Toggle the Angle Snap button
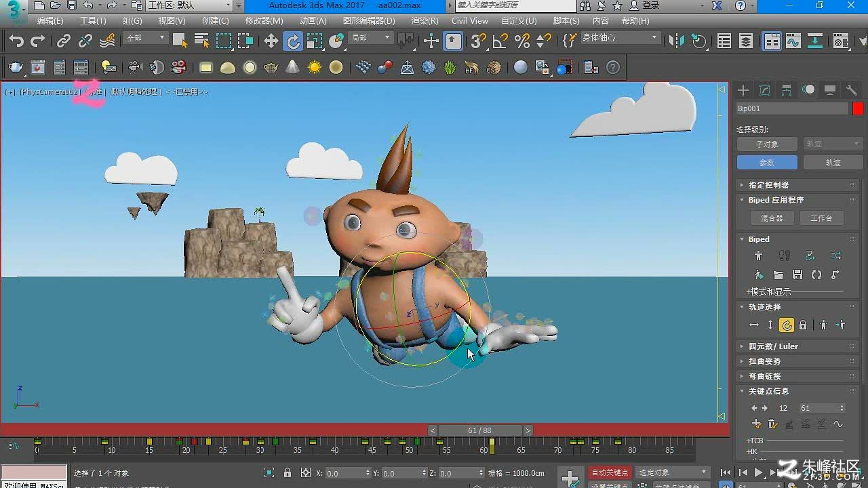The height and width of the screenshot is (488, 868). [500, 41]
